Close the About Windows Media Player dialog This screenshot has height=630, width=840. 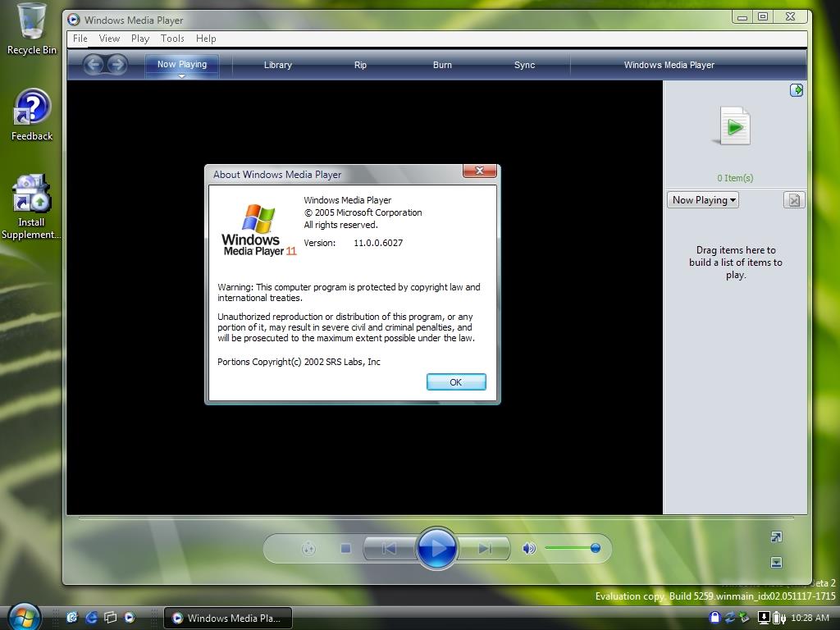click(x=479, y=171)
